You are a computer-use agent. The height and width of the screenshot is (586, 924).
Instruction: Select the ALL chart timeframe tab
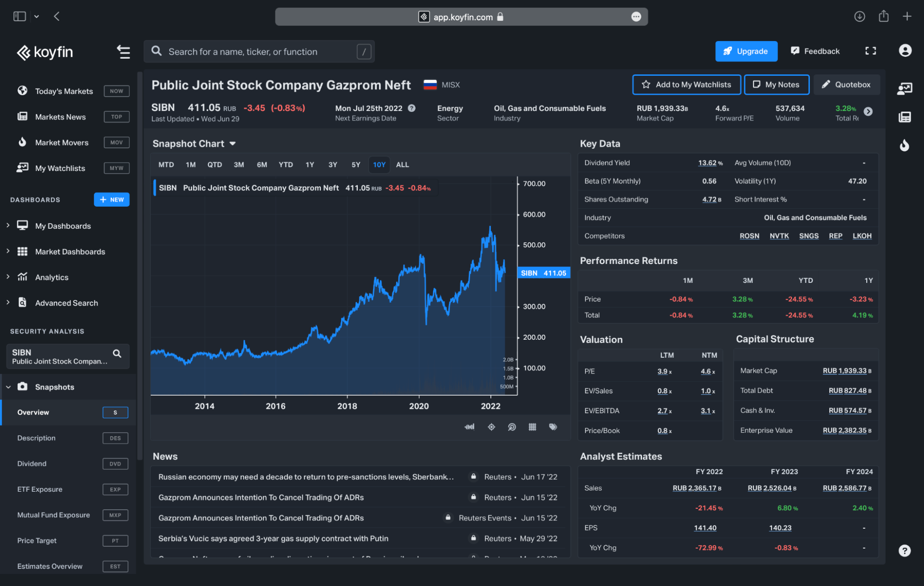pos(402,165)
